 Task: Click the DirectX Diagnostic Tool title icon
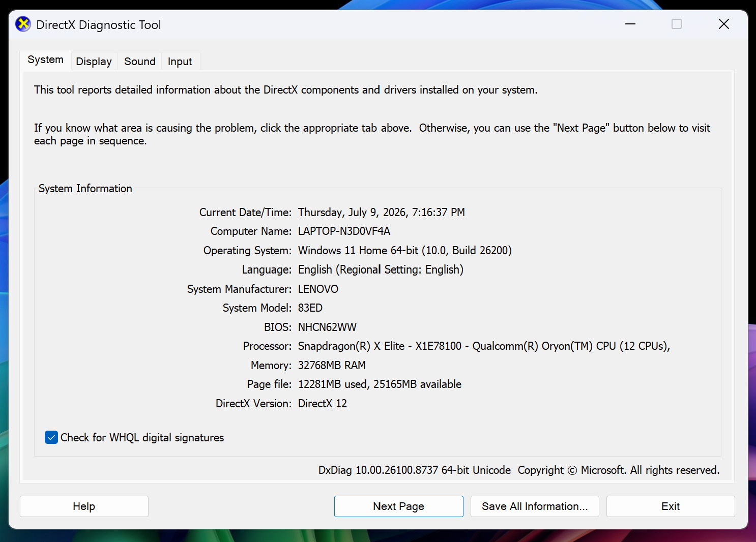point(23,24)
